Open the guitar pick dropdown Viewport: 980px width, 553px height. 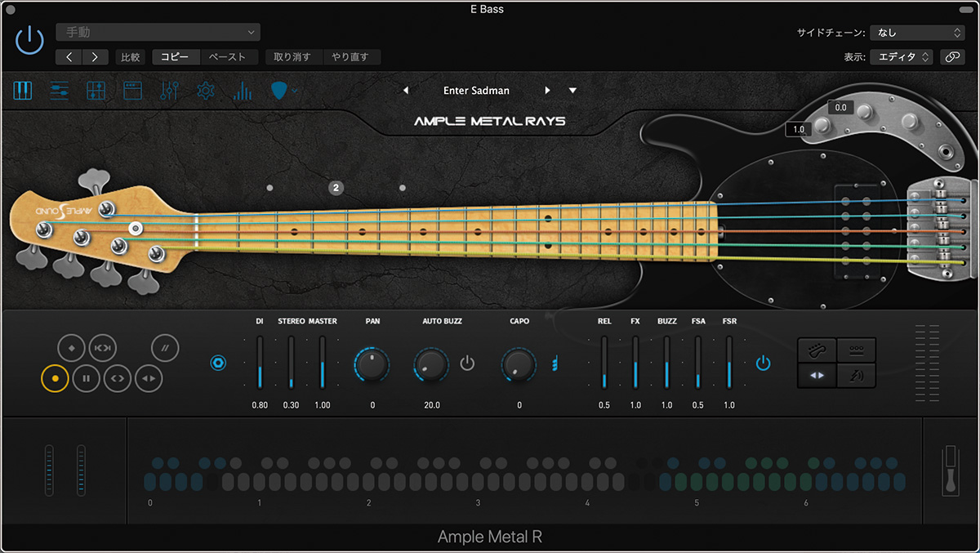(283, 91)
